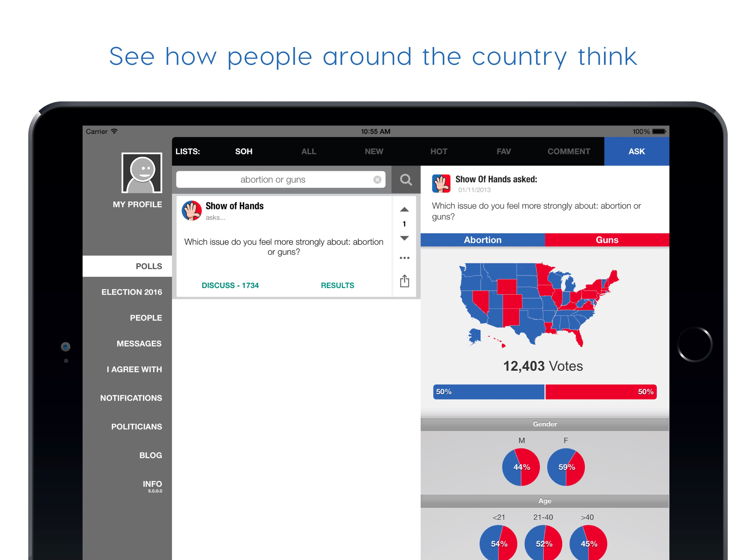Open DISCUSS - 1734 link

click(230, 285)
